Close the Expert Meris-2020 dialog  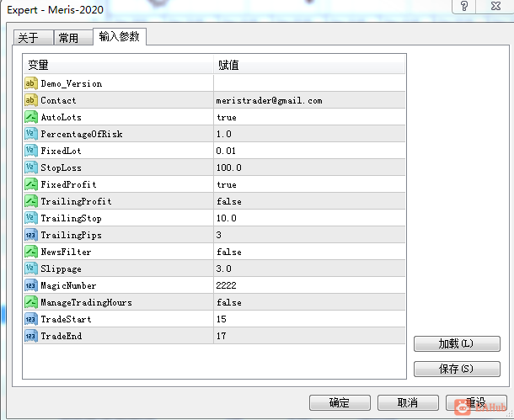(495, 6)
